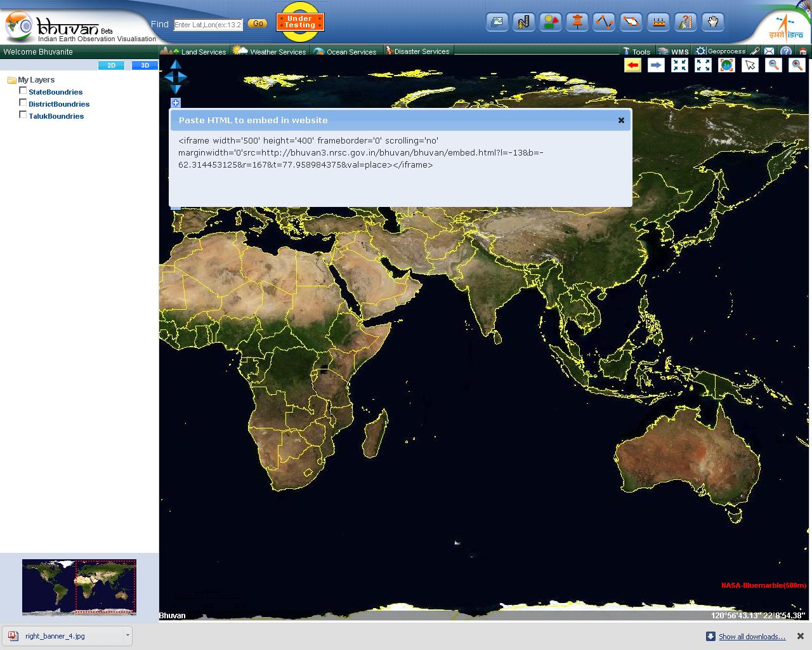
Task: Switch to 2D view mode
Action: [x=112, y=65]
